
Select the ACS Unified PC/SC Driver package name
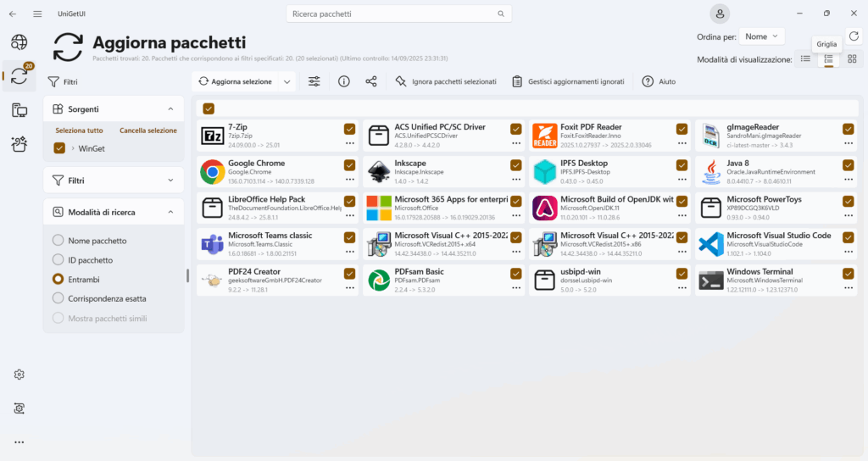point(440,127)
